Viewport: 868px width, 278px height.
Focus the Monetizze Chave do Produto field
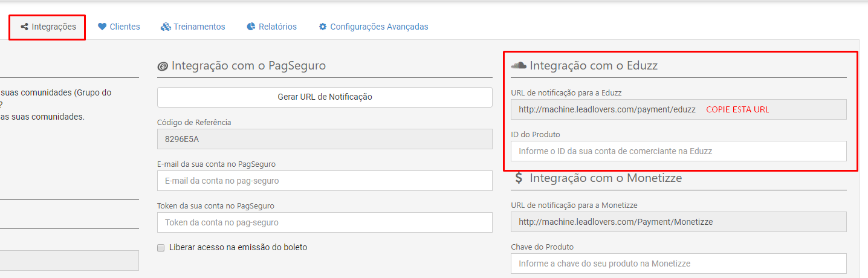[678, 263]
